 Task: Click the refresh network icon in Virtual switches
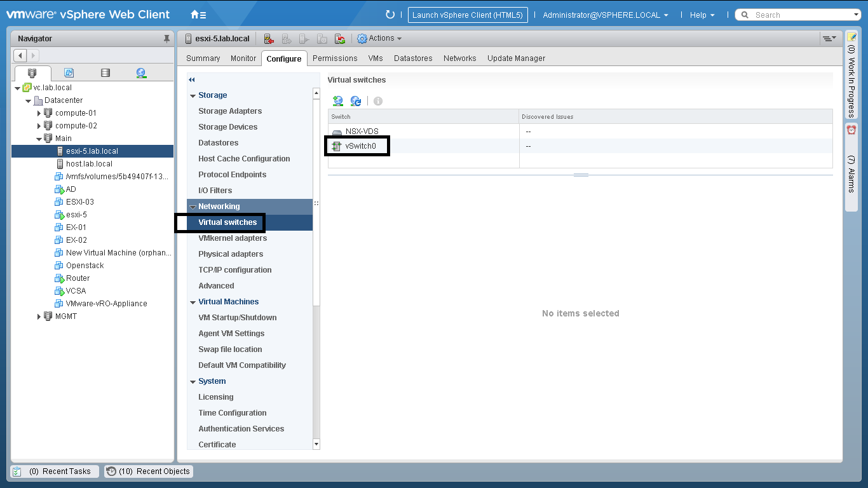point(356,101)
